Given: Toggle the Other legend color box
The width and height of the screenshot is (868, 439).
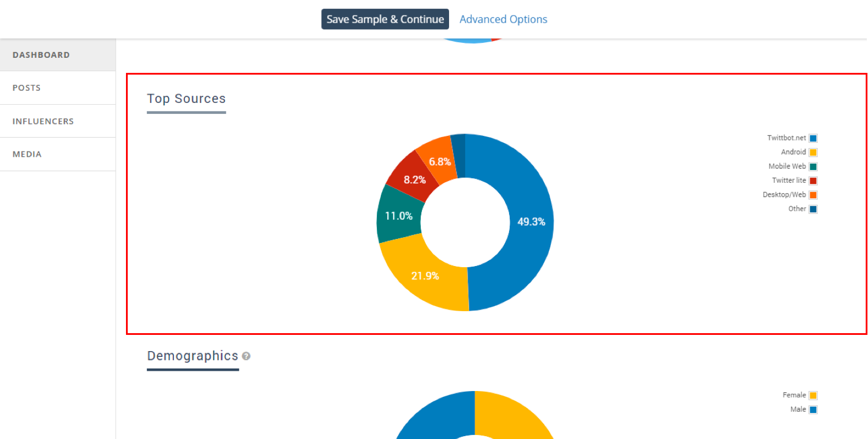Looking at the screenshot, I should 813,209.
